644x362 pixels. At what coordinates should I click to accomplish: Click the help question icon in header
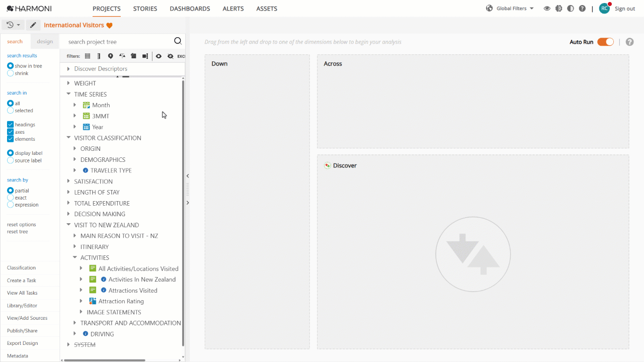pos(582,9)
